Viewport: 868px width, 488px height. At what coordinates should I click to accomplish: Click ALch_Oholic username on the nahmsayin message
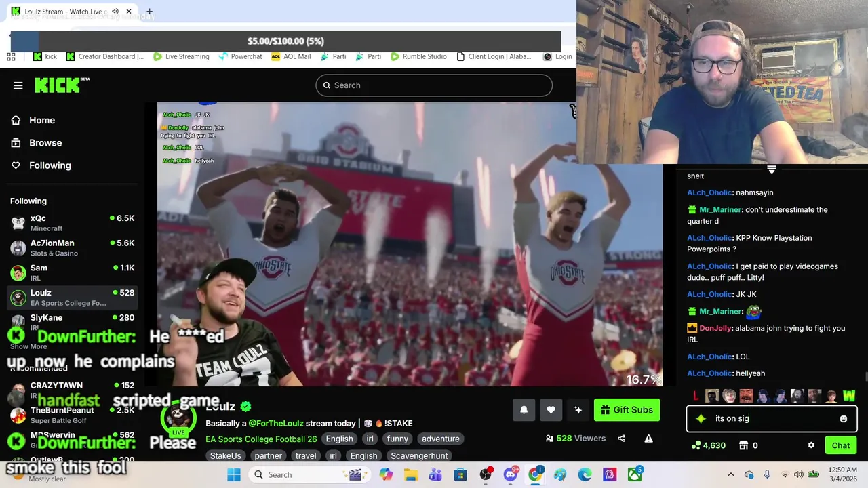709,192
